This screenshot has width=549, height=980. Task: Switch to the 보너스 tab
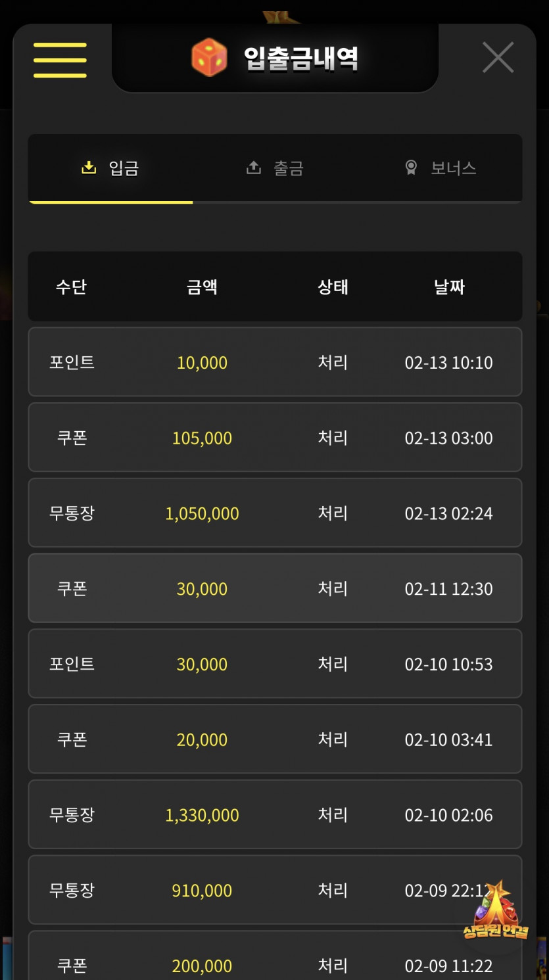click(440, 168)
